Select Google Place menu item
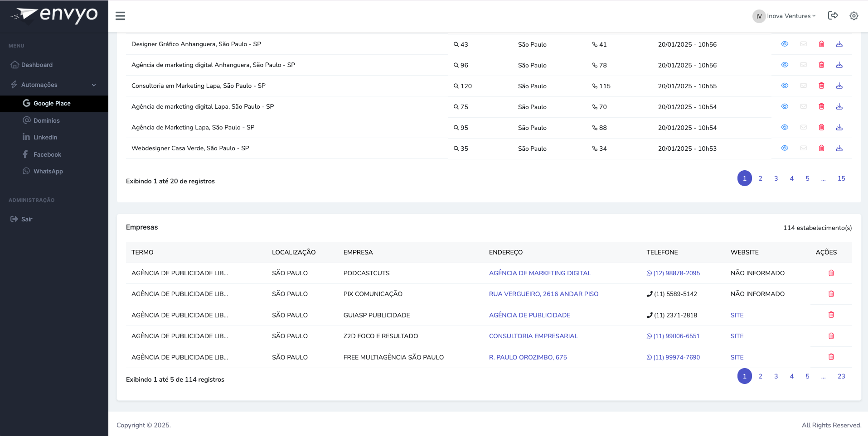 [54, 104]
